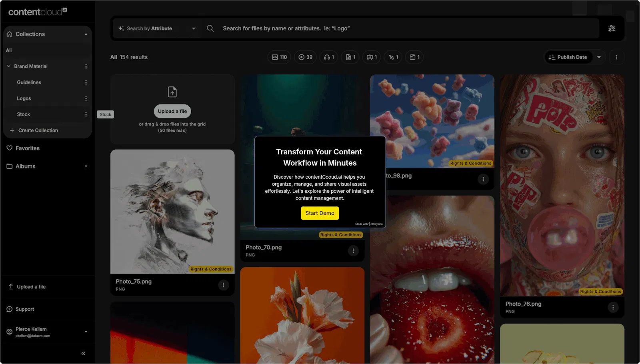
Task: Filter results by archive file type
Action: [x=415, y=57]
